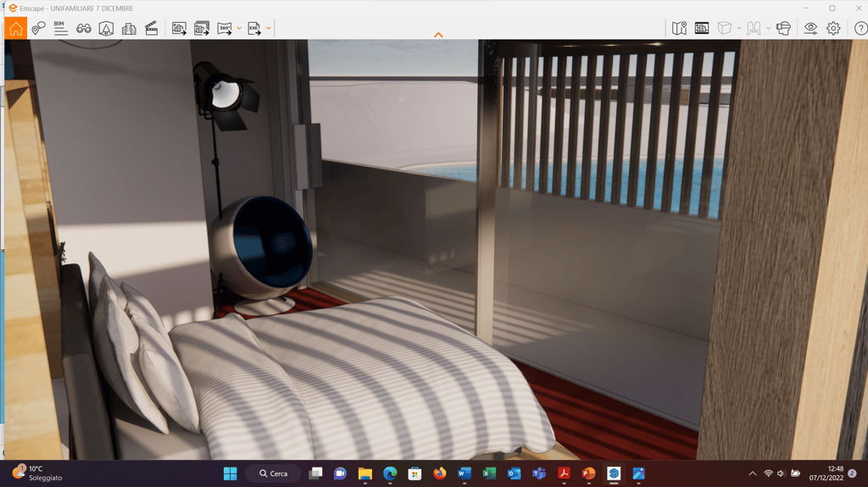Open File Explorer from the taskbar

click(x=364, y=473)
